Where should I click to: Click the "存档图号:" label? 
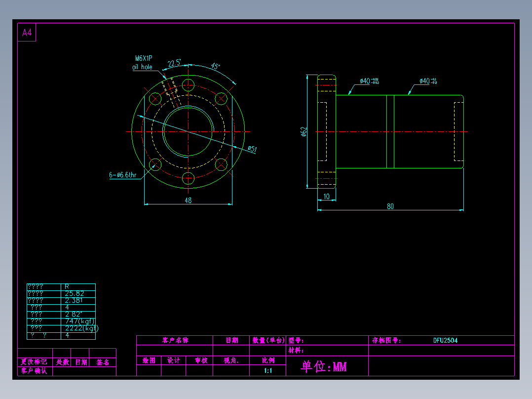(386, 340)
